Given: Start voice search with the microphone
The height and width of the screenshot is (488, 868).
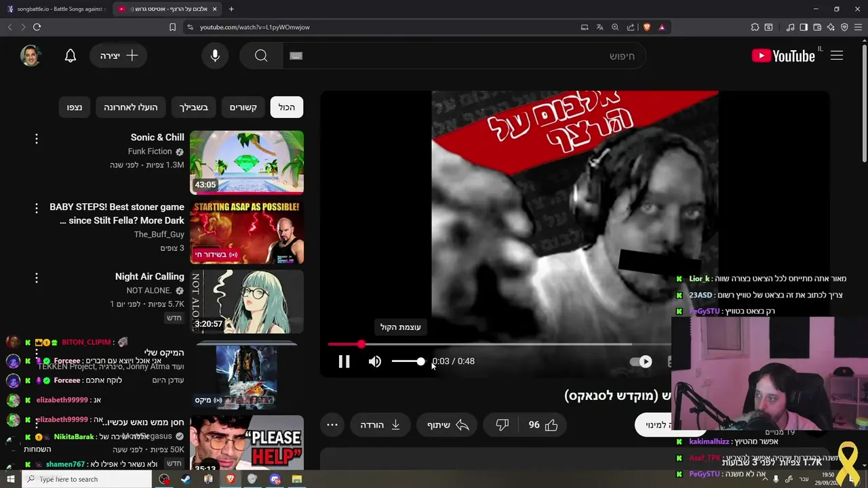Looking at the screenshot, I should [x=215, y=56].
